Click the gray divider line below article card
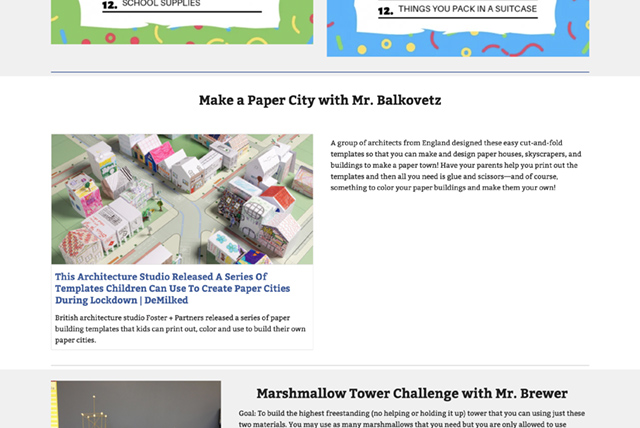This screenshot has height=428, width=640. click(320, 365)
